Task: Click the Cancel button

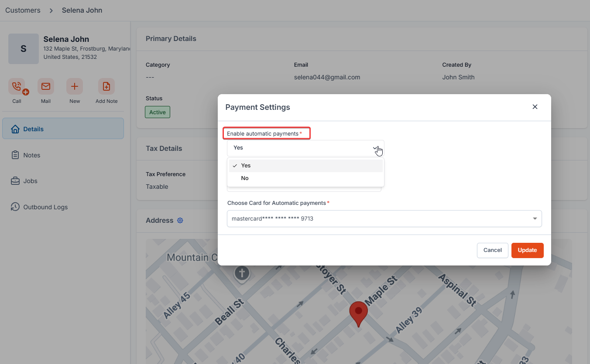Action: coord(493,250)
